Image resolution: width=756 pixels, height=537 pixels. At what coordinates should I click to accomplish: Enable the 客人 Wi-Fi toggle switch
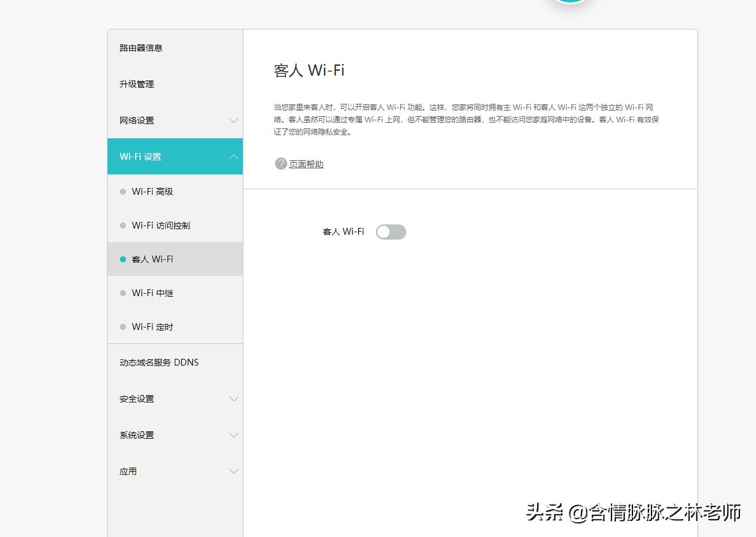click(x=391, y=232)
